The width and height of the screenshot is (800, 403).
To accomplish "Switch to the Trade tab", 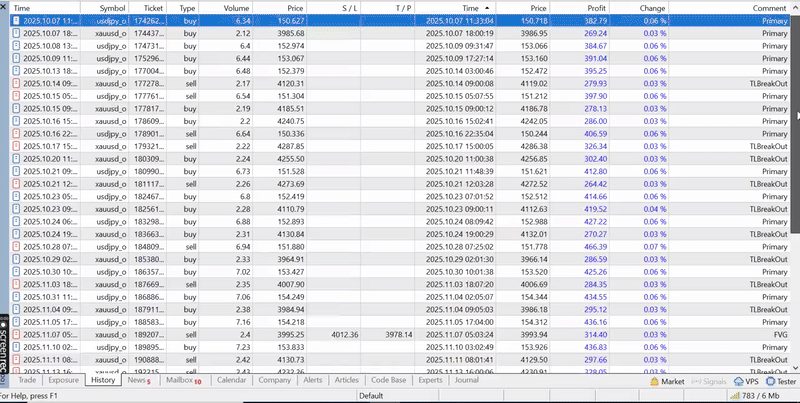I will pyautogui.click(x=28, y=380).
